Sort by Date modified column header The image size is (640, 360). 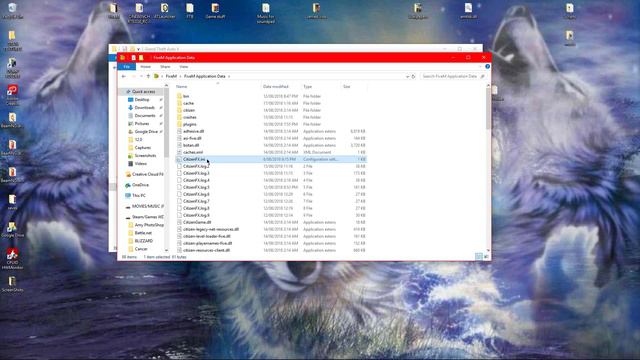pyautogui.click(x=281, y=87)
